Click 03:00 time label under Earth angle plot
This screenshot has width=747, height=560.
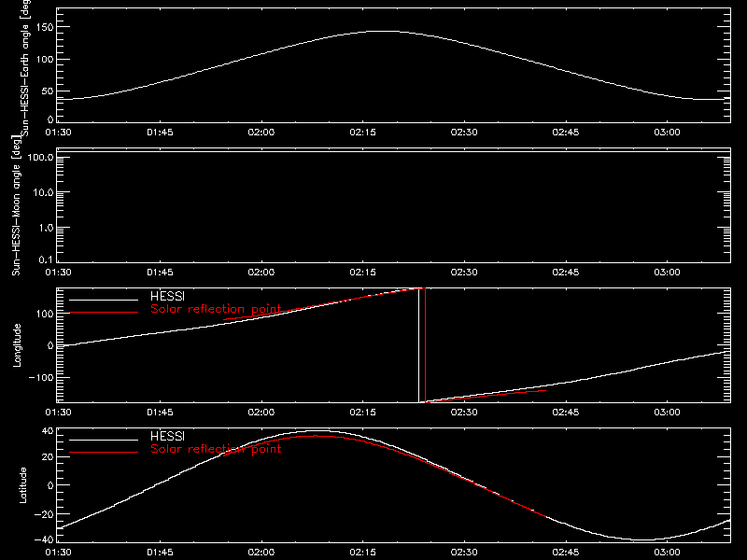667,133
